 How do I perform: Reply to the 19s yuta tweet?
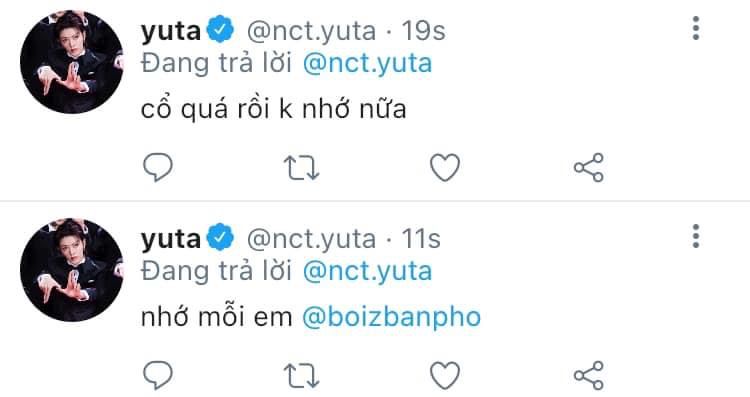coord(158,167)
